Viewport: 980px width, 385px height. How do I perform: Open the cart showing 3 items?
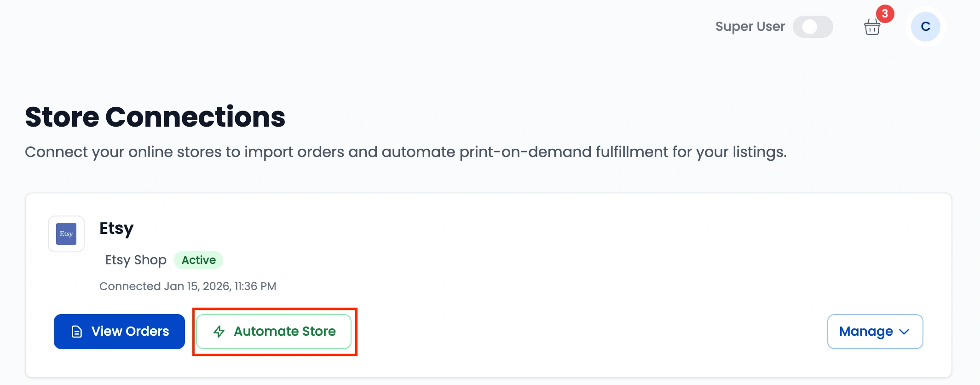click(x=872, y=28)
